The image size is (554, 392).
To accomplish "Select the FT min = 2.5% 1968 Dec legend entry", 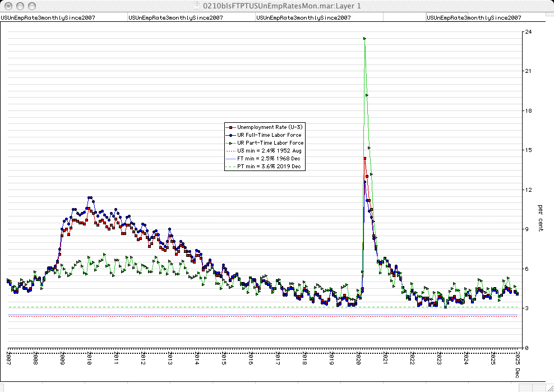I will [x=269, y=158].
